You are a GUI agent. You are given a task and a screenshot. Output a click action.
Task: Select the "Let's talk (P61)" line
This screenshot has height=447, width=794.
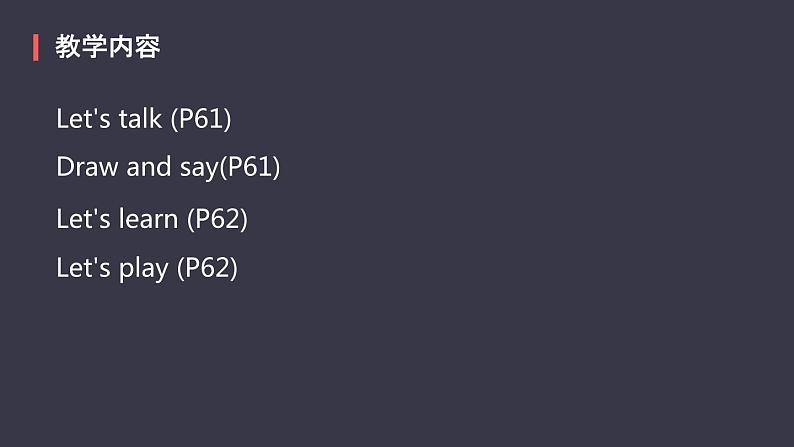click(x=144, y=119)
